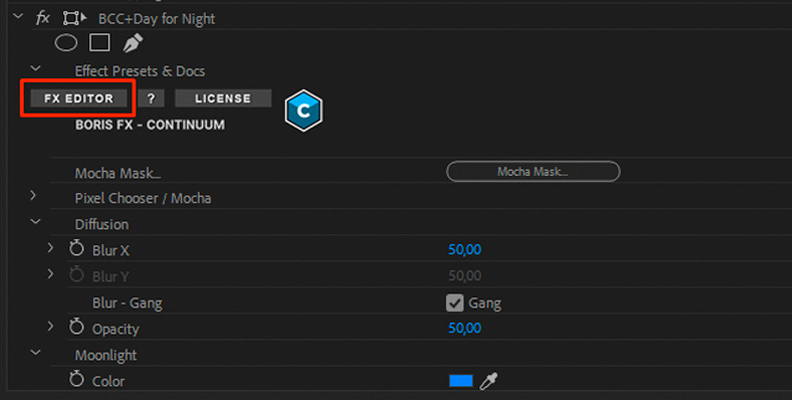Select the ellipse mask tool
This screenshot has height=400, width=792.
(x=66, y=43)
